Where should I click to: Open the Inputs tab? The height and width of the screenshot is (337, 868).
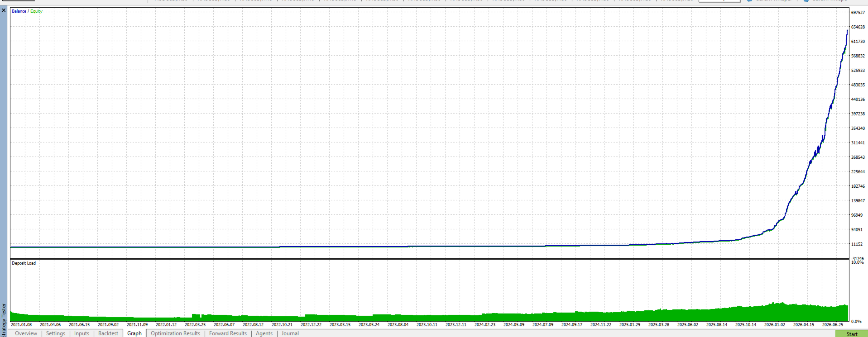pyautogui.click(x=82, y=333)
